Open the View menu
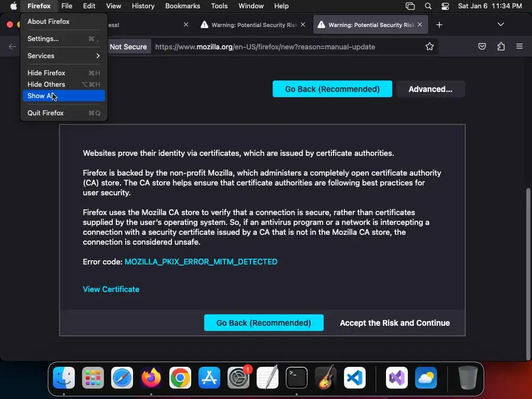 point(113,6)
